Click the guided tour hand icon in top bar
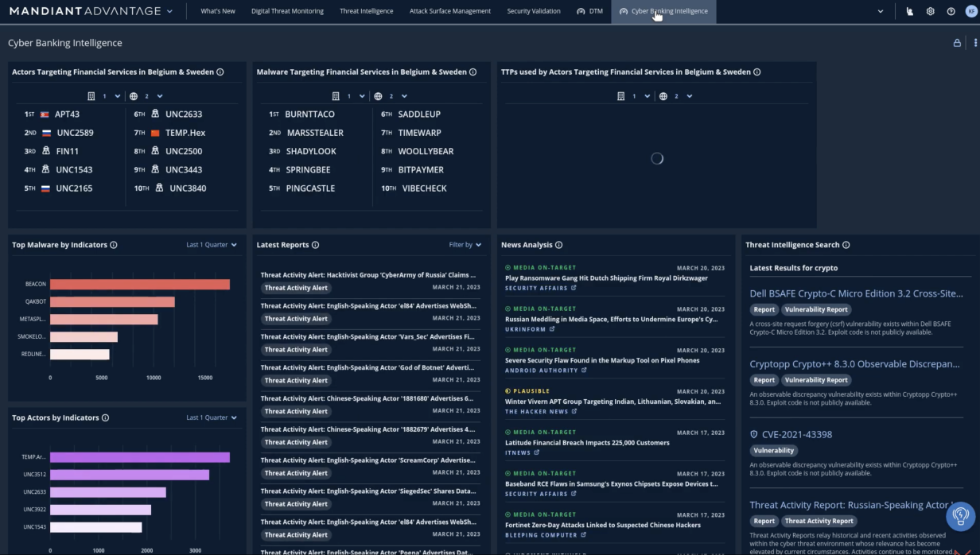 (x=910, y=11)
